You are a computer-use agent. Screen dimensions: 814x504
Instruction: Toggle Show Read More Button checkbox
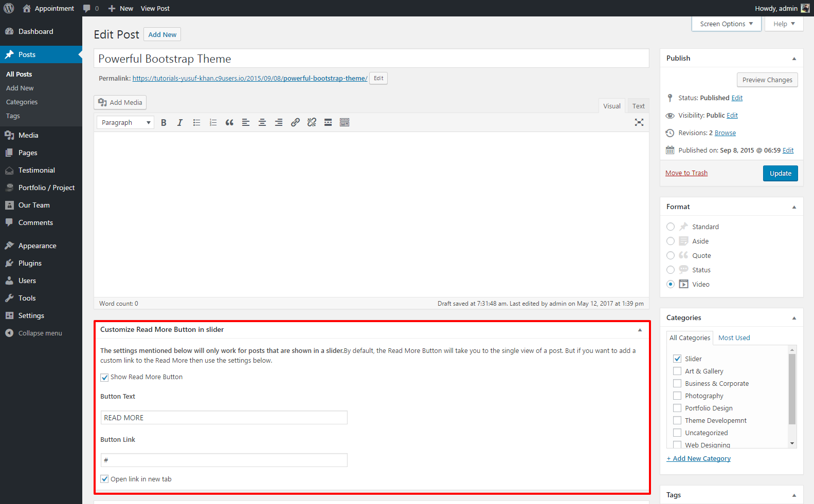tap(104, 377)
